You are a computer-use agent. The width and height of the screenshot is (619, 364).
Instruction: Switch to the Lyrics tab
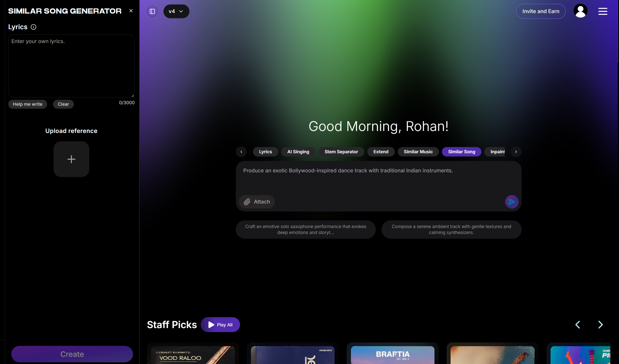coord(265,152)
